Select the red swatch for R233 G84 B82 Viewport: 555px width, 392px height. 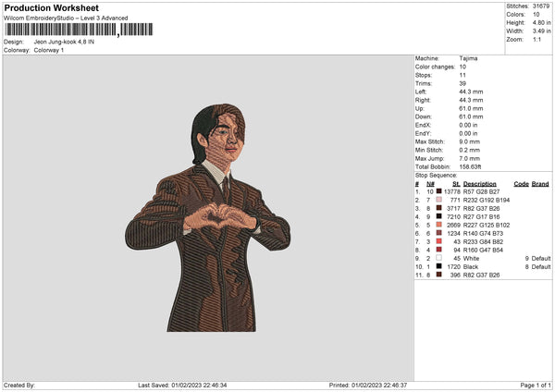[438, 241]
